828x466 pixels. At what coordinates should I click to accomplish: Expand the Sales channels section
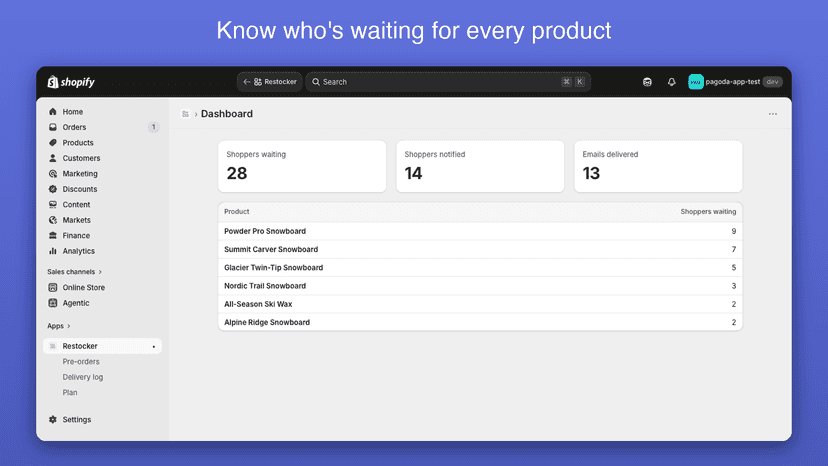(x=74, y=272)
